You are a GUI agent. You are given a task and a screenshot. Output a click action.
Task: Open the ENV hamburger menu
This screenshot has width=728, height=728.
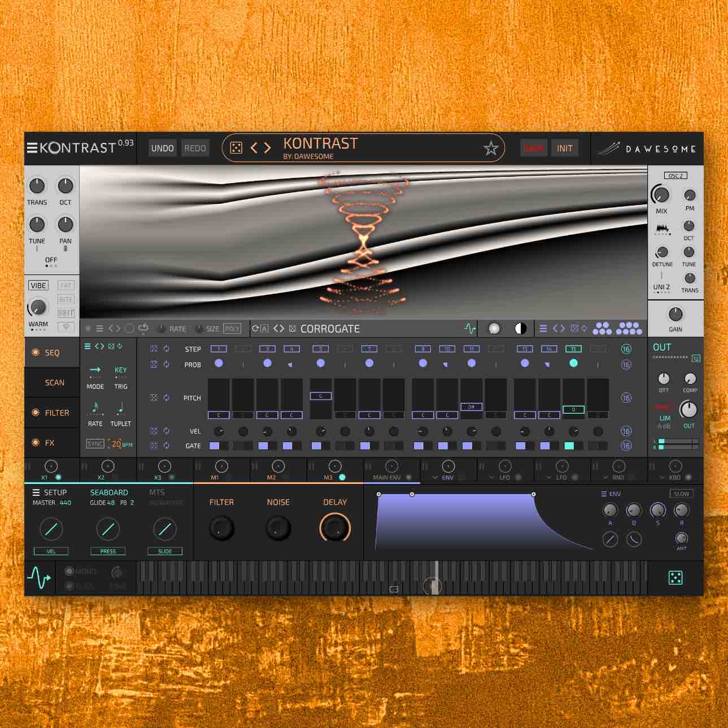pos(604,494)
